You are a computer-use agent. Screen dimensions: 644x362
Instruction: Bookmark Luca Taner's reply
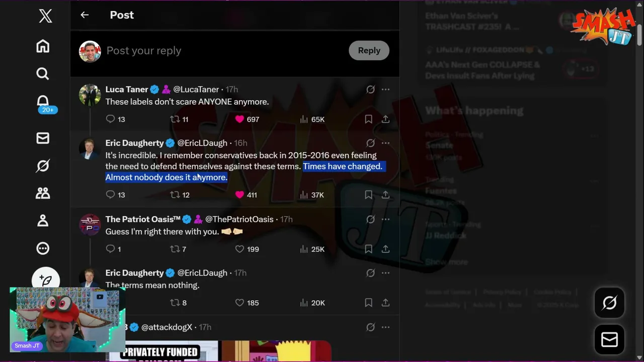coord(368,119)
